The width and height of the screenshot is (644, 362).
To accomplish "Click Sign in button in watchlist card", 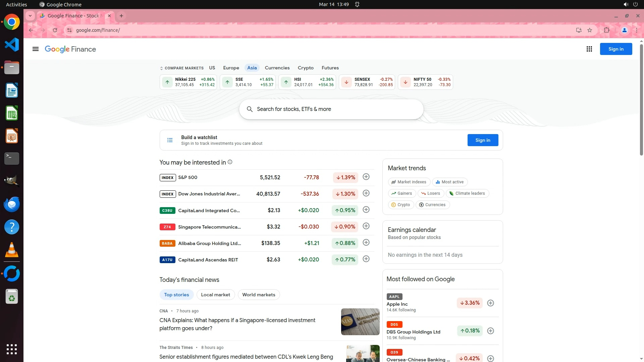I will [482, 140].
